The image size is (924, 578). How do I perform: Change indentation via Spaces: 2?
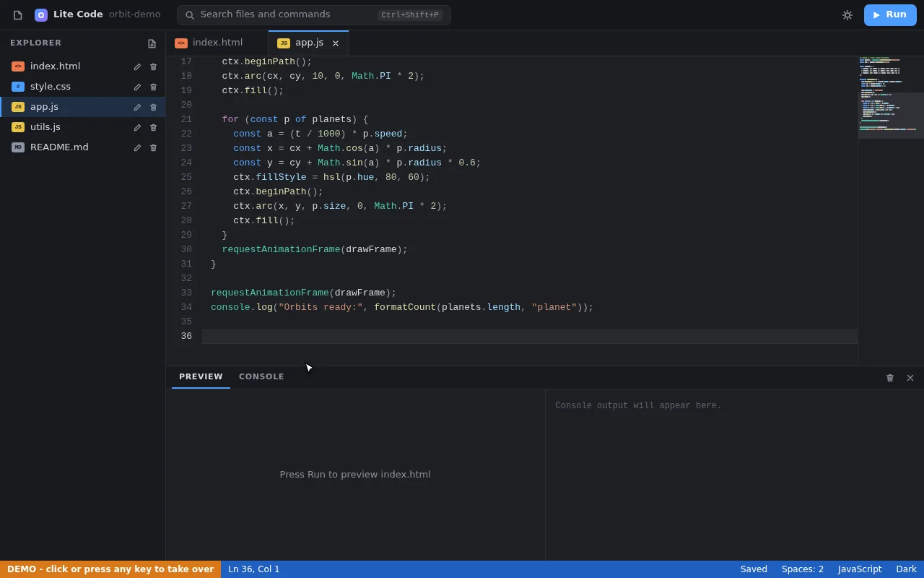tap(803, 569)
